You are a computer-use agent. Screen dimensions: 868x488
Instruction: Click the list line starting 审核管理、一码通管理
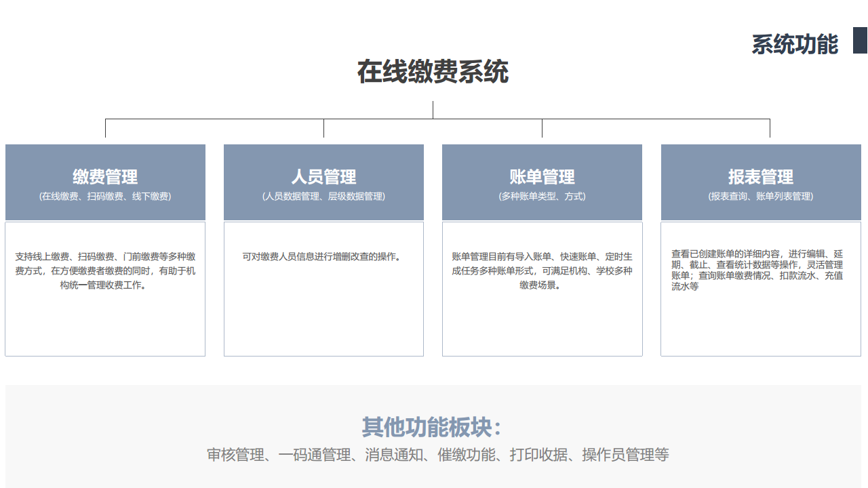[438, 455]
